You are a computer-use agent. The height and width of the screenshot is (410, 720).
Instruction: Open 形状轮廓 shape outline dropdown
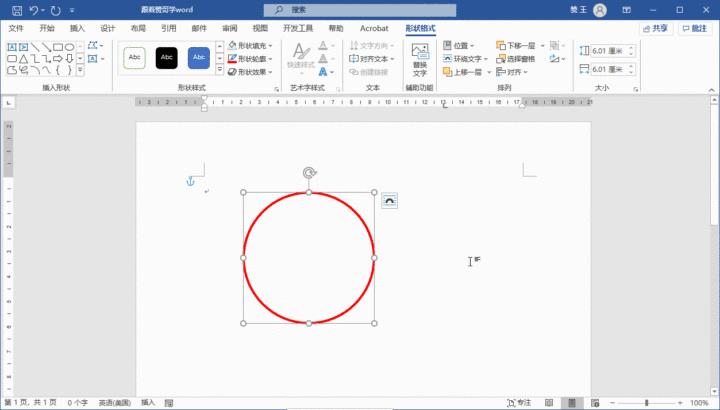click(x=250, y=59)
